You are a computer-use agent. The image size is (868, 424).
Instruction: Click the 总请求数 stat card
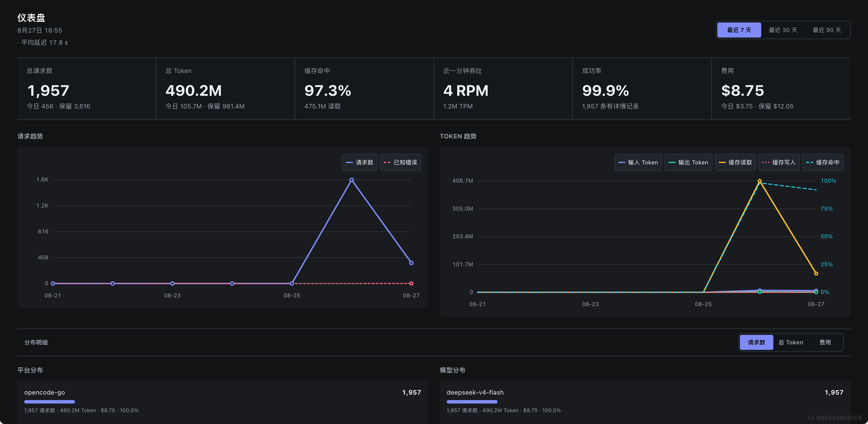pos(87,89)
